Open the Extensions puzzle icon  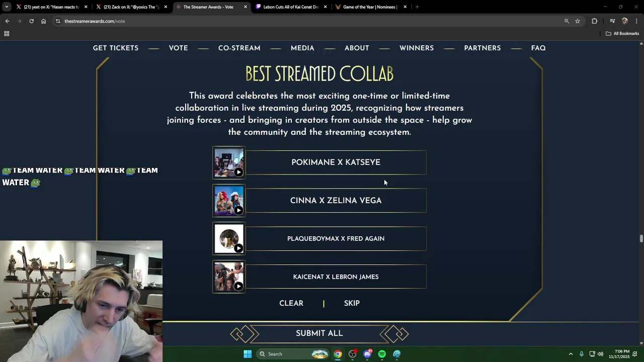(x=595, y=21)
